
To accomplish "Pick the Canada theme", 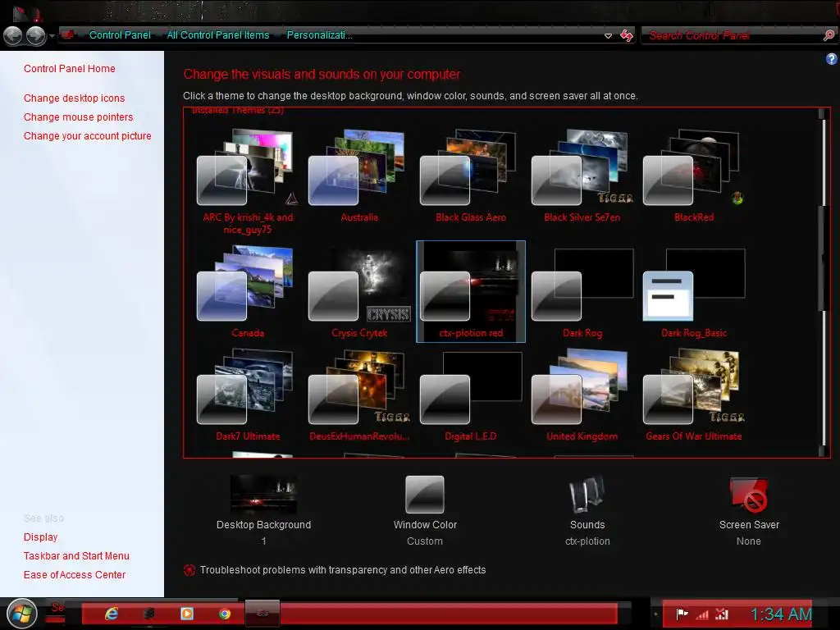I will pos(248,291).
